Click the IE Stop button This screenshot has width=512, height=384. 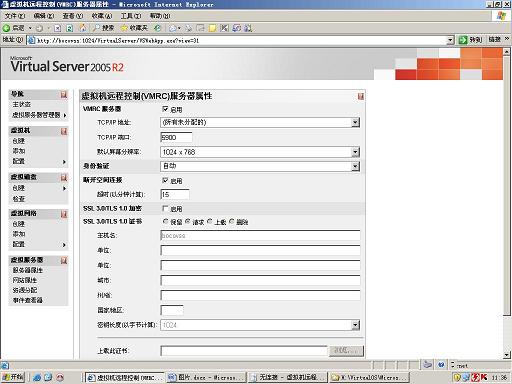coord(57,28)
